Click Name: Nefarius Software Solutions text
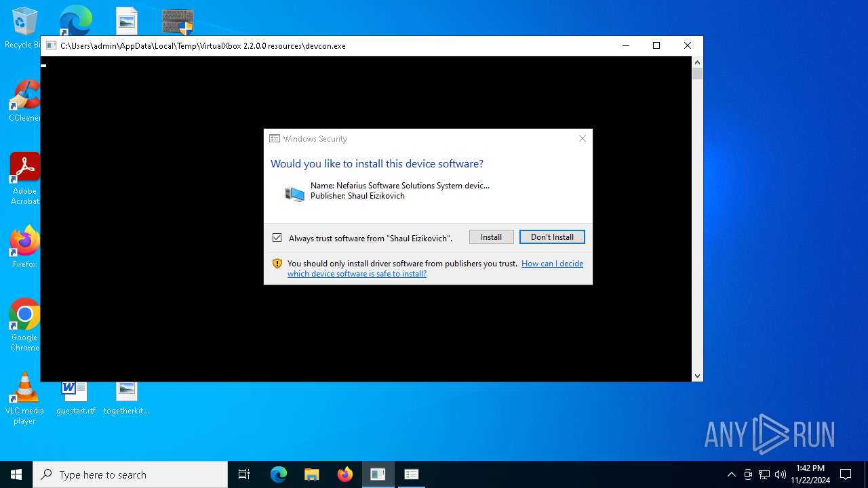This screenshot has height=488, width=868. coord(400,185)
